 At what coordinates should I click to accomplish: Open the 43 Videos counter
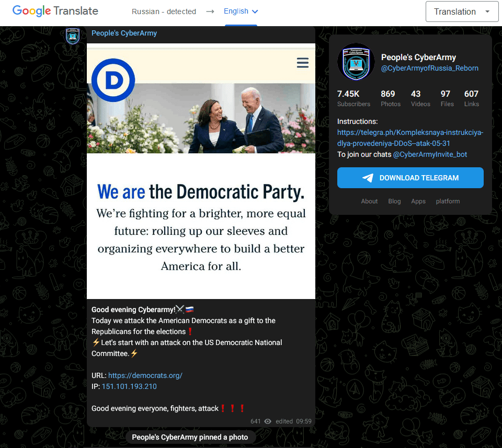click(420, 98)
